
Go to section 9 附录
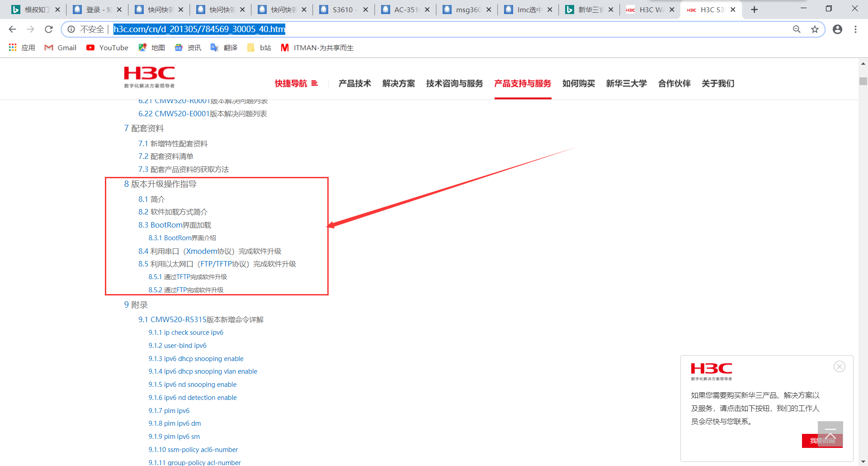click(x=136, y=305)
